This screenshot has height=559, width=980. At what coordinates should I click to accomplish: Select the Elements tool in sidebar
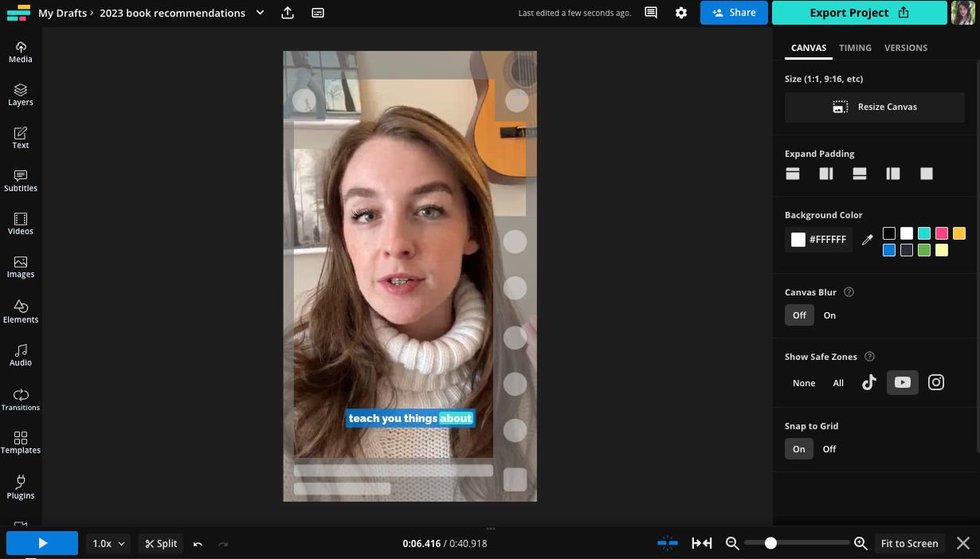[x=21, y=311]
